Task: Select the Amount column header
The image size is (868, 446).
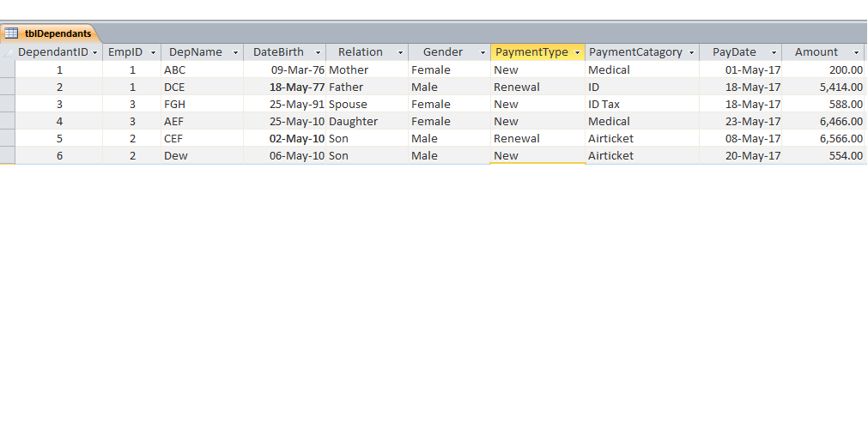Action: (816, 52)
